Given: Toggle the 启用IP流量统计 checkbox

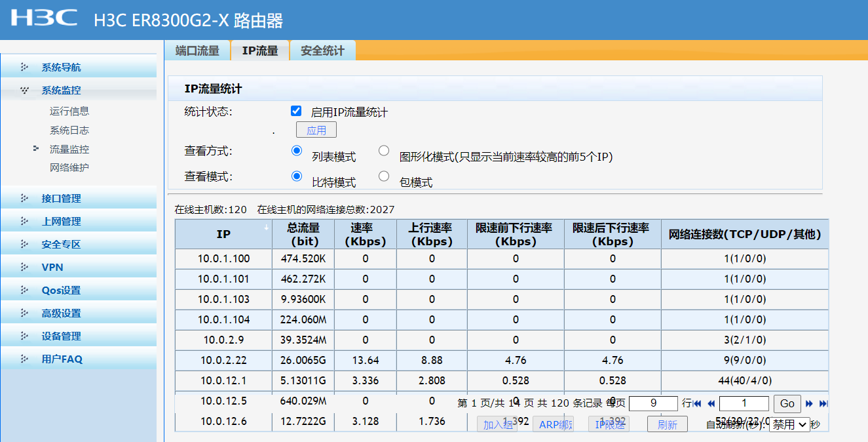Looking at the screenshot, I should 296,111.
